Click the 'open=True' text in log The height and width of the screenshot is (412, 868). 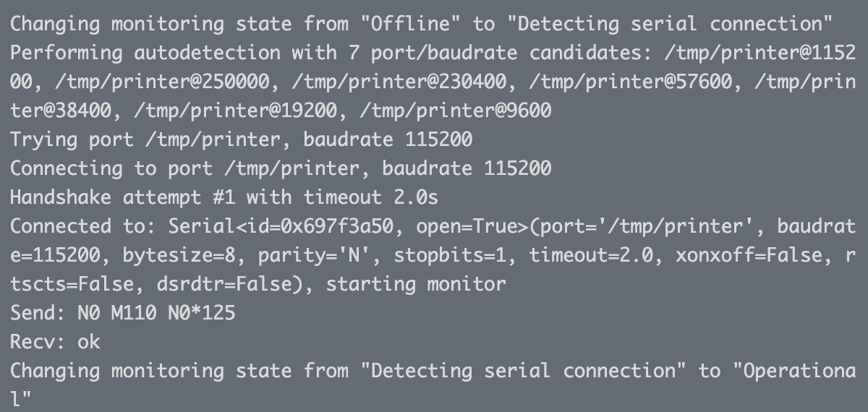tap(467, 226)
